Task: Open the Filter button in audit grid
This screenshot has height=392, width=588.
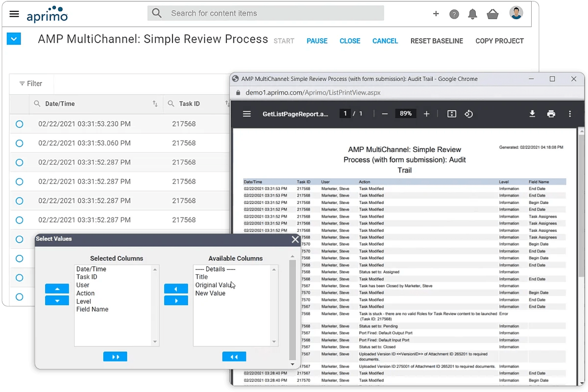Action: pos(31,84)
